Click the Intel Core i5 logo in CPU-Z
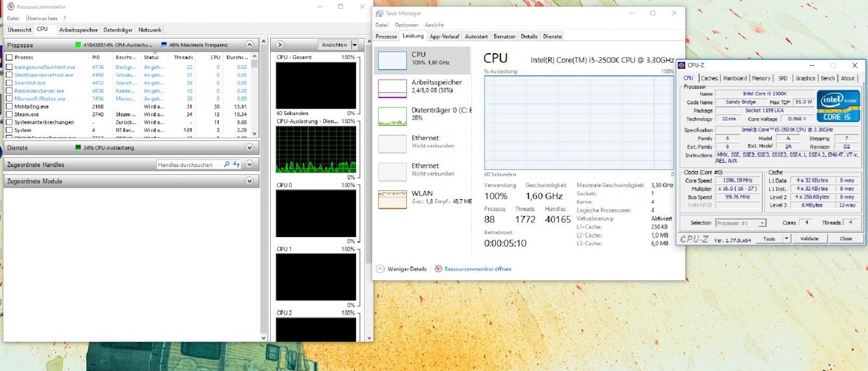Viewport: 868px width, 371px height. [x=839, y=106]
